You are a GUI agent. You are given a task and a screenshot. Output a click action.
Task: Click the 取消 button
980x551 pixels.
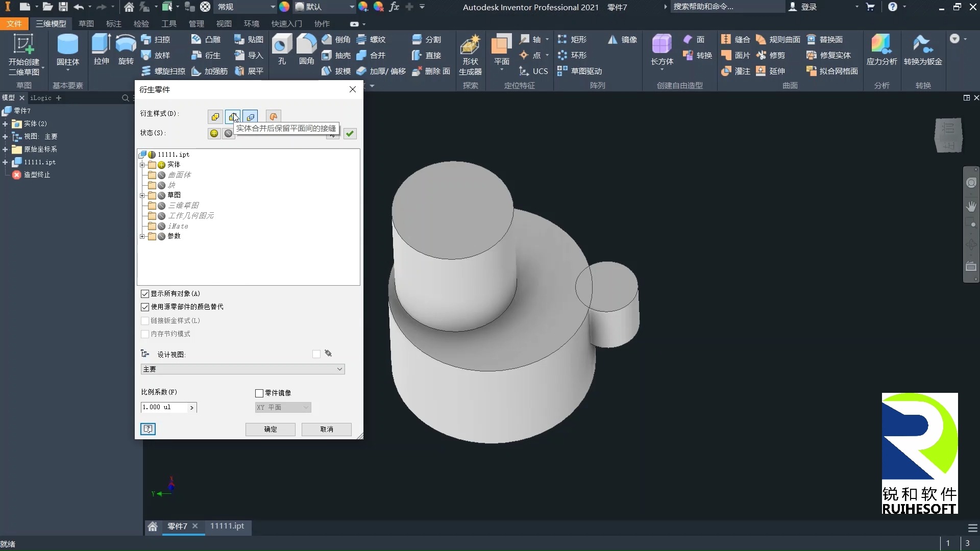pyautogui.click(x=327, y=429)
